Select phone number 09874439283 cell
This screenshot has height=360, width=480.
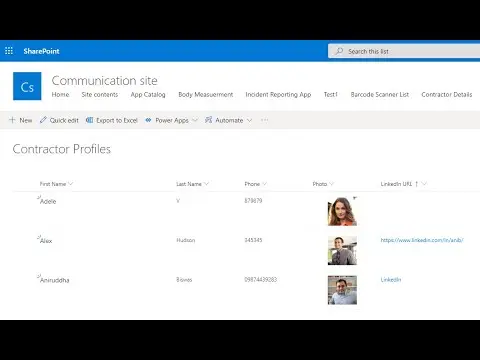point(261,279)
